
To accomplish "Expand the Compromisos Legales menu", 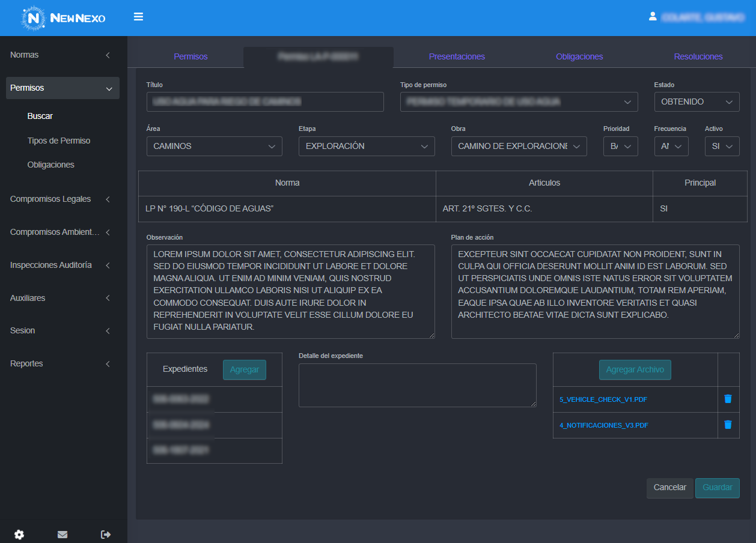I will [60, 199].
